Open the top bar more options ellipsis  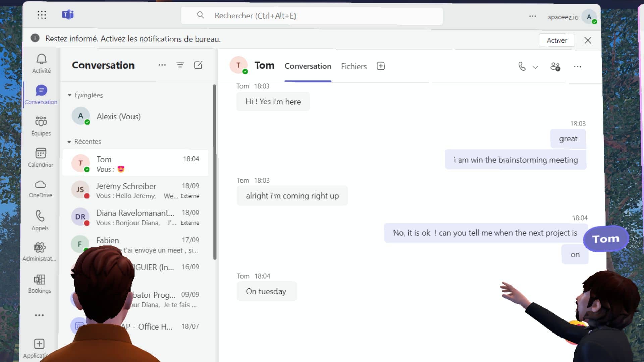click(x=533, y=16)
